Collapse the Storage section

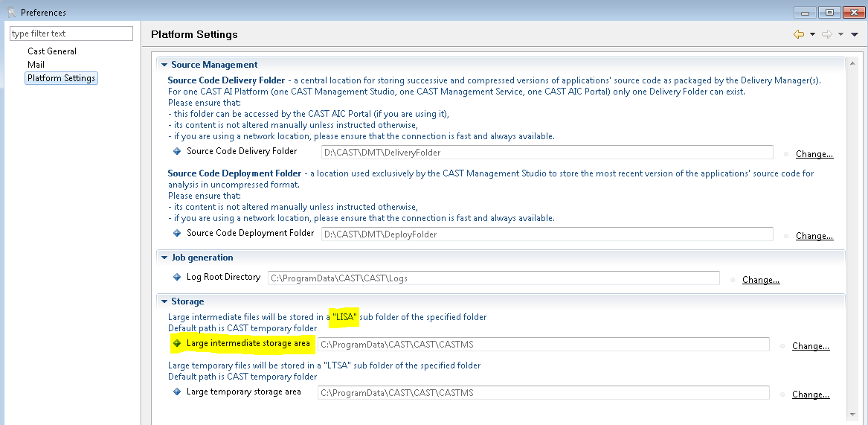(164, 302)
